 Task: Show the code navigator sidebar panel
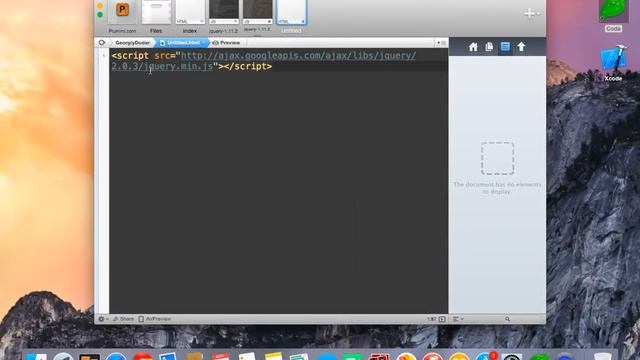pyautogui.click(x=505, y=47)
